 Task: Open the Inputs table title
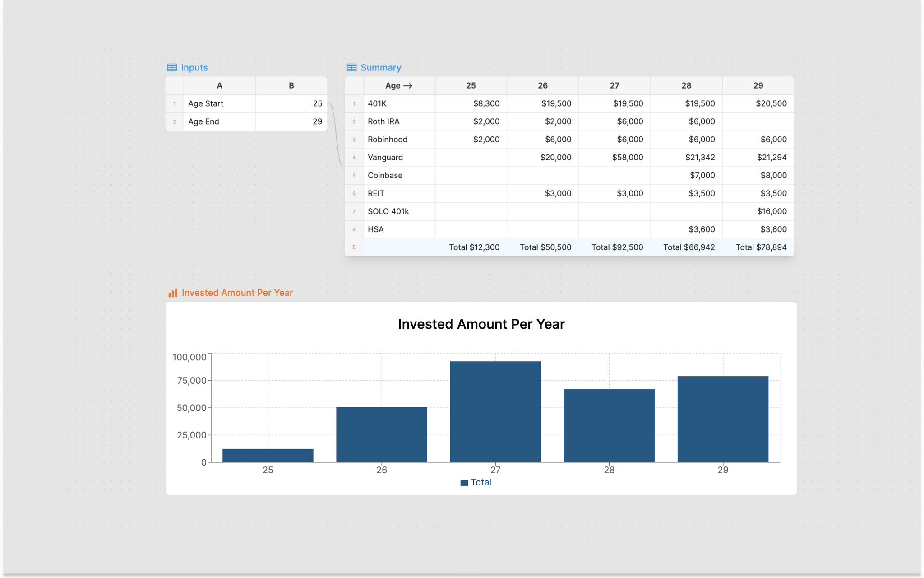(x=194, y=68)
